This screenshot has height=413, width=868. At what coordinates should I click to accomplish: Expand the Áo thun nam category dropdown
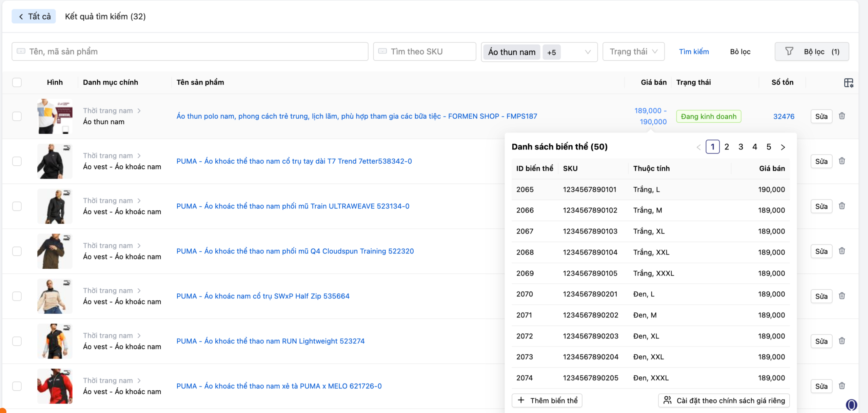[x=588, y=52]
